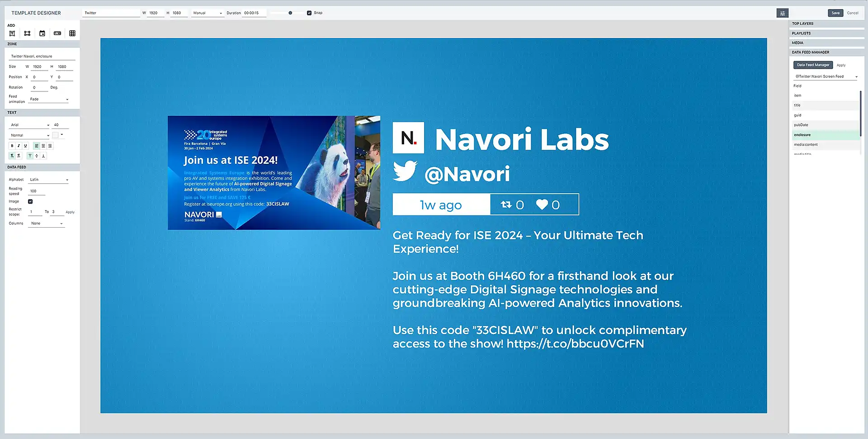This screenshot has height=439, width=868.
Task: Add a date zone with the calendar icon
Action: pyautogui.click(x=42, y=33)
